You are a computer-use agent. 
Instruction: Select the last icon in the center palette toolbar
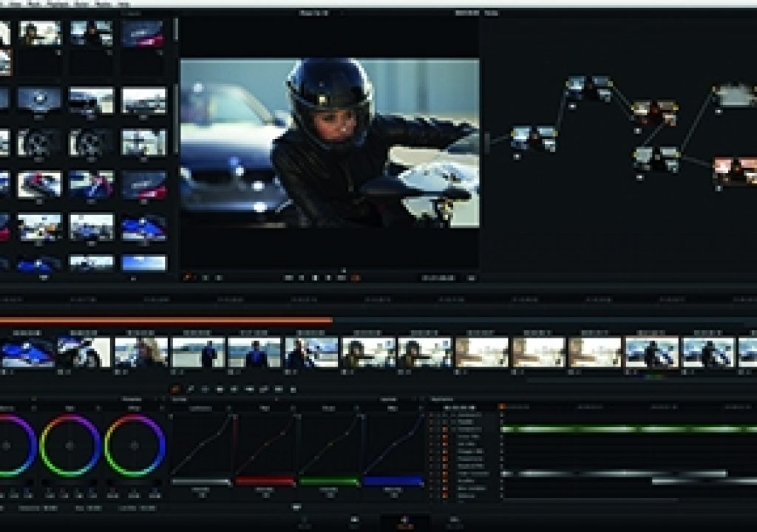tap(293, 389)
